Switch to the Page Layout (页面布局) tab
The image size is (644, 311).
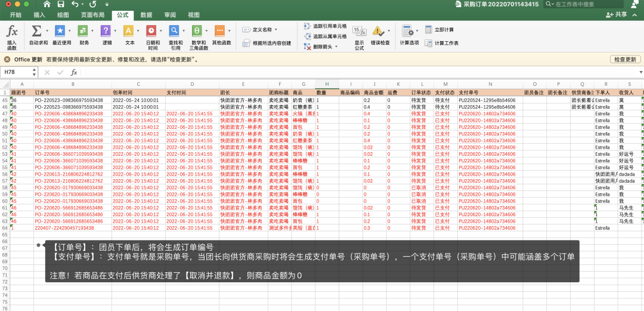tap(92, 15)
